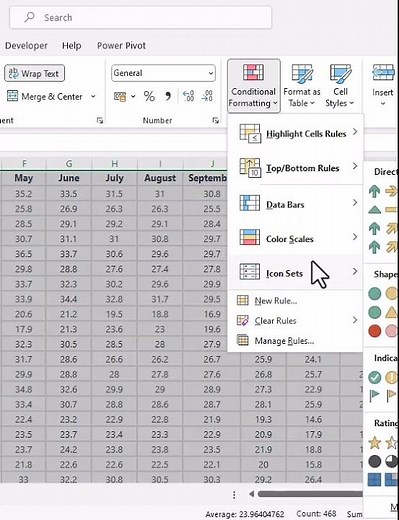
Task: Click Count: 468 in status bar
Action: pos(316,514)
